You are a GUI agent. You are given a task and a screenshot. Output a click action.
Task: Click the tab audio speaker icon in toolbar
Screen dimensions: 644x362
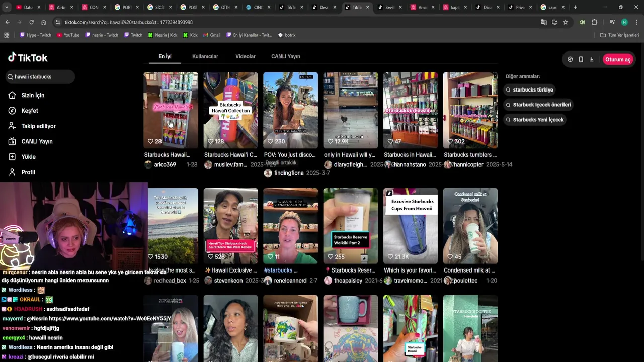(582, 22)
